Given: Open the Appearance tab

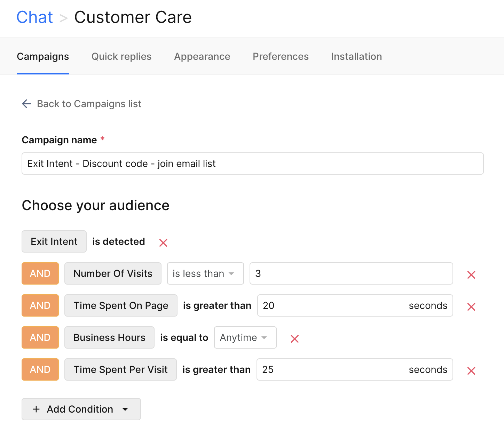Looking at the screenshot, I should click(x=202, y=56).
